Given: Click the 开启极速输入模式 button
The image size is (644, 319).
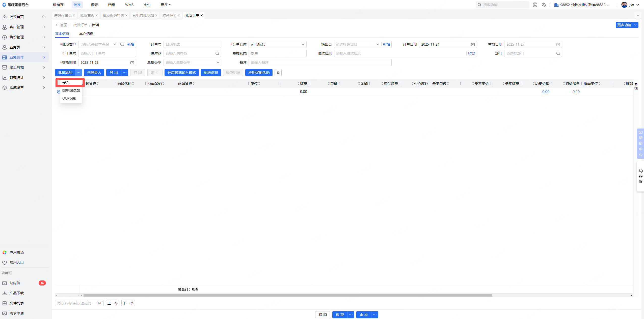Looking at the screenshot, I should click(x=181, y=73).
